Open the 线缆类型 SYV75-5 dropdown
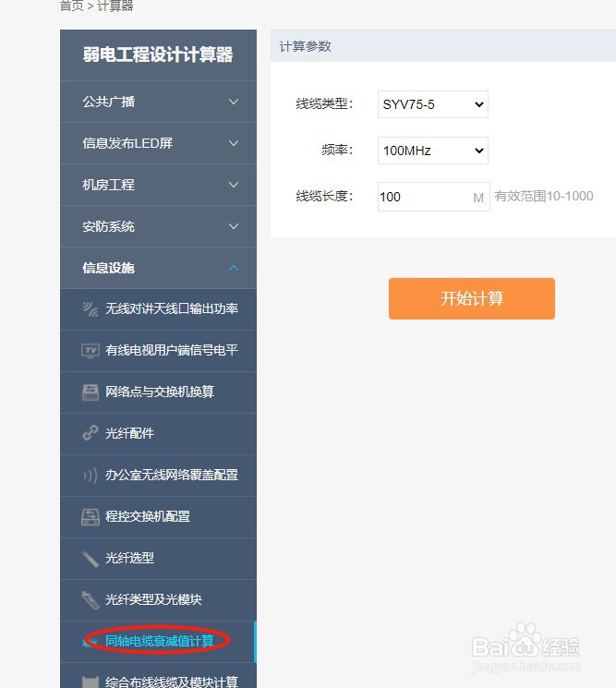The image size is (616, 688). pyautogui.click(x=433, y=104)
